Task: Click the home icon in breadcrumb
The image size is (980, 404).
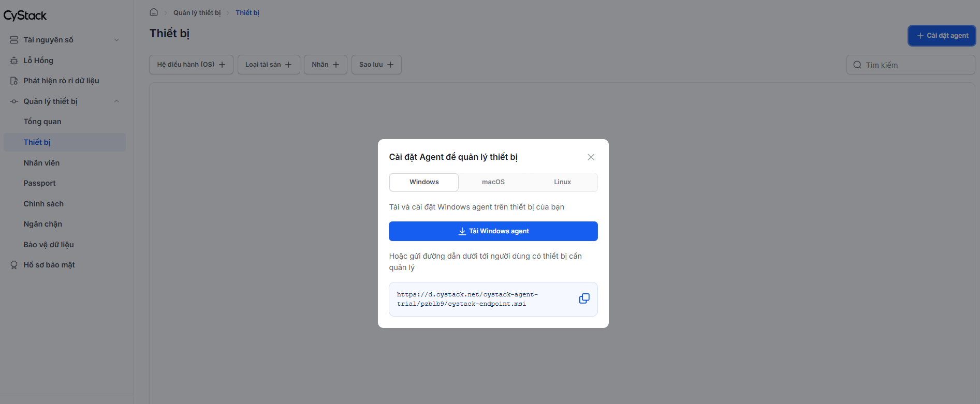Action: (x=154, y=12)
